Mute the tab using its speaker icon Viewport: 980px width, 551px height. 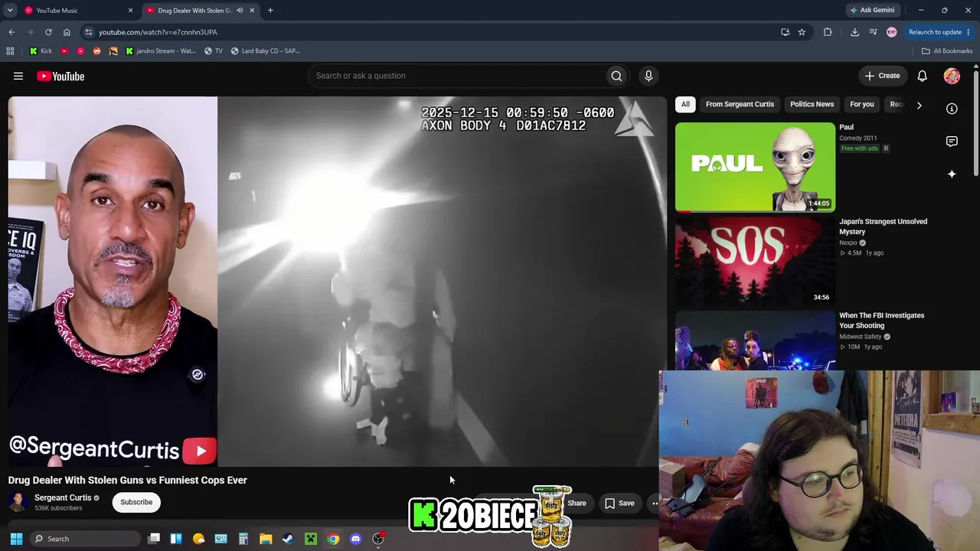click(240, 11)
